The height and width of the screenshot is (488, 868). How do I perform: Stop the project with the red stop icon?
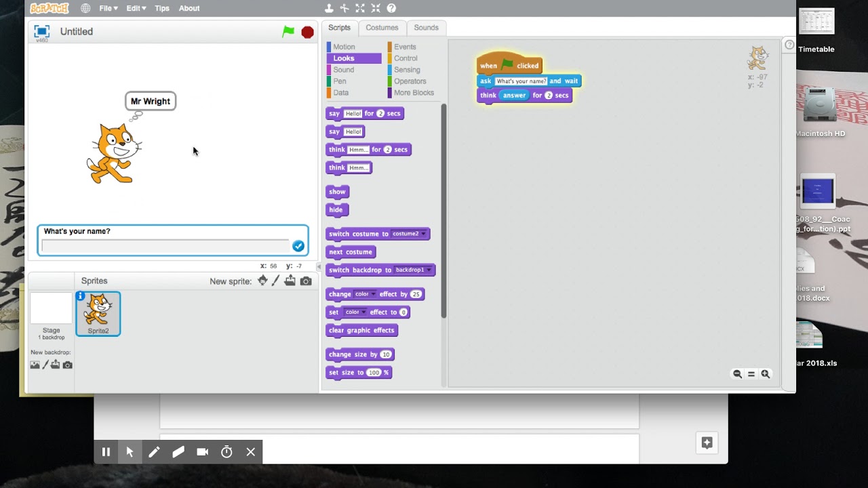pos(307,32)
